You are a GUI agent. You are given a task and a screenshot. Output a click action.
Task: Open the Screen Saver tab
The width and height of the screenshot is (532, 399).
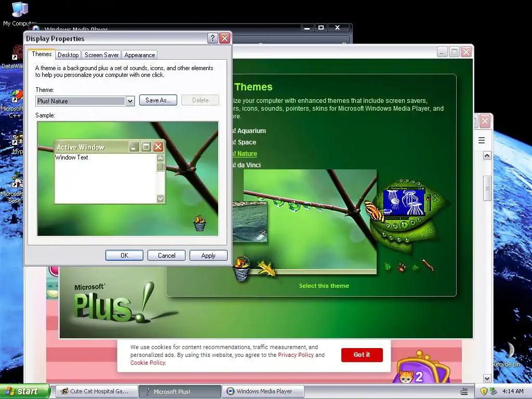click(101, 55)
